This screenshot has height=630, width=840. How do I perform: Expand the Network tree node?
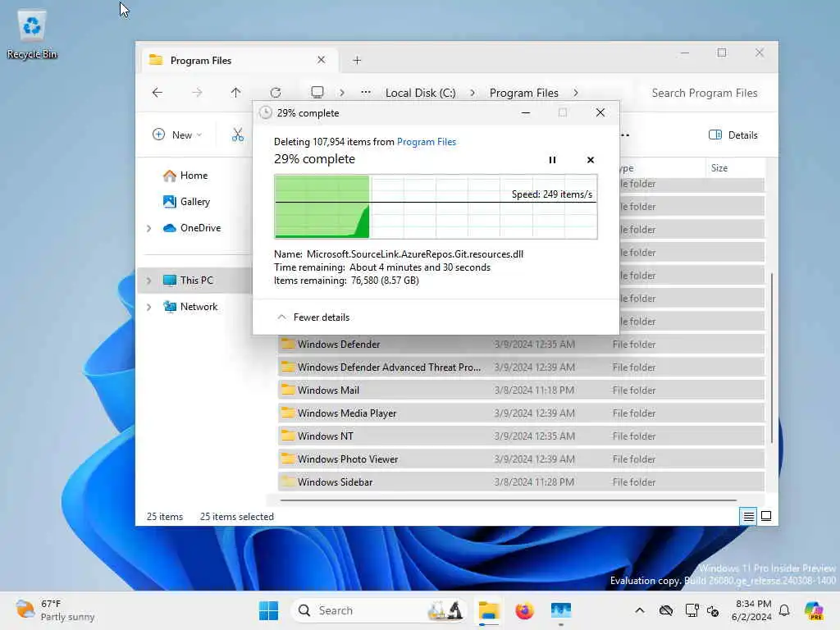coord(149,307)
